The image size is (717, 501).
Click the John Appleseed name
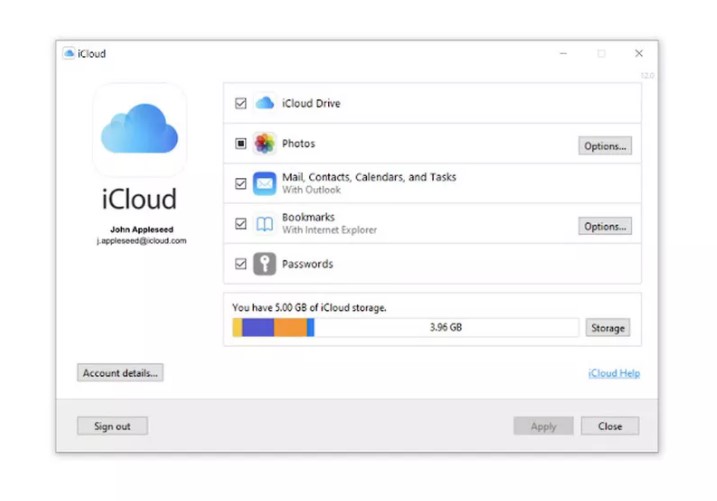point(142,229)
